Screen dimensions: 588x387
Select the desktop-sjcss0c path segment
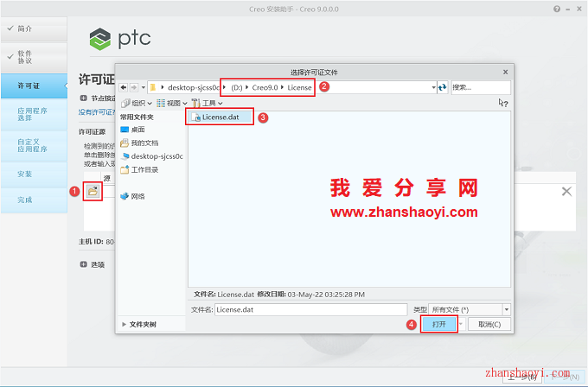(193, 87)
